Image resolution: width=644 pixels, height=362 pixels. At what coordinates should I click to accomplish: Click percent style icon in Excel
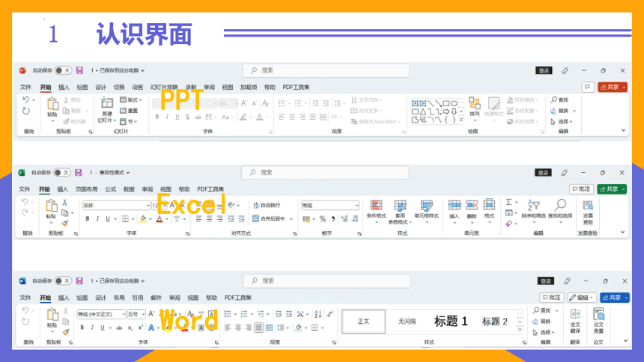[323, 218]
